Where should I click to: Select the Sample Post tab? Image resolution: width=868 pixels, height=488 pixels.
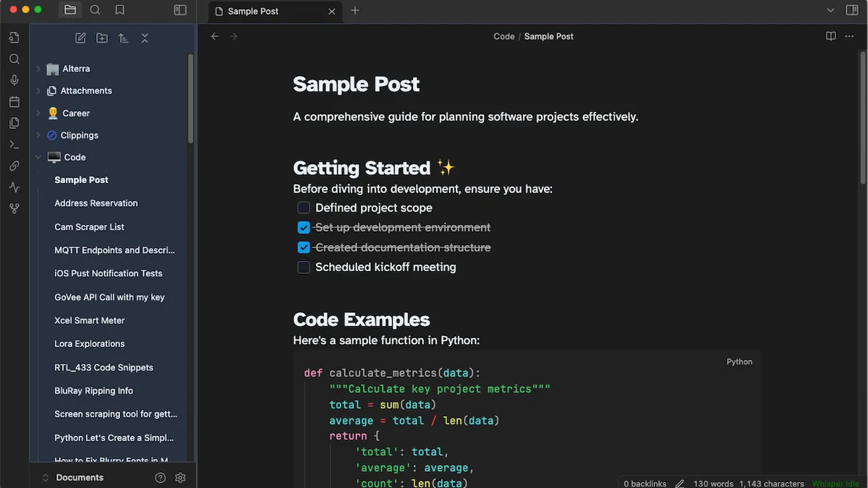click(x=268, y=11)
